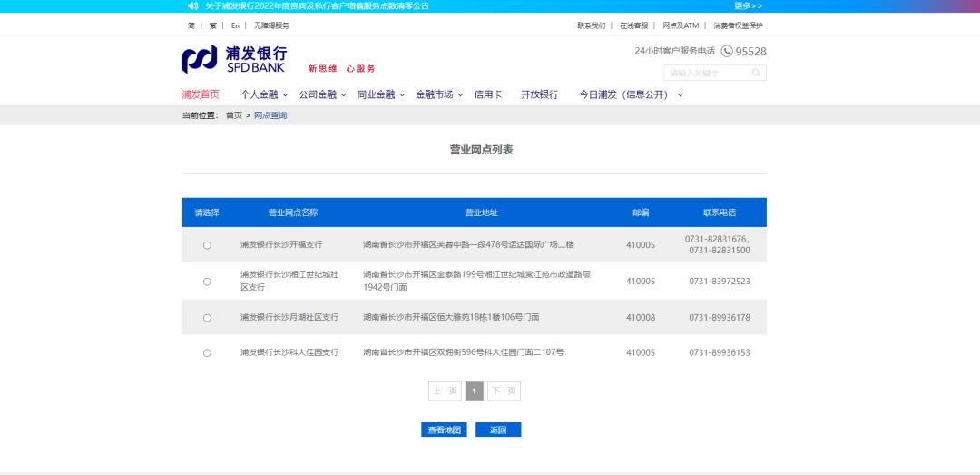
Task: Open 消费者权益保护 link
Action: point(738,25)
